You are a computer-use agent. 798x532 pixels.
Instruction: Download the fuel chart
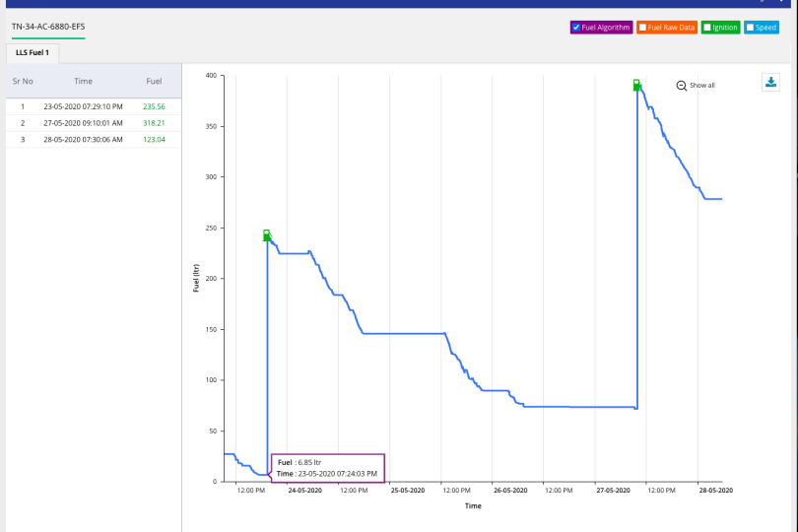coord(770,82)
